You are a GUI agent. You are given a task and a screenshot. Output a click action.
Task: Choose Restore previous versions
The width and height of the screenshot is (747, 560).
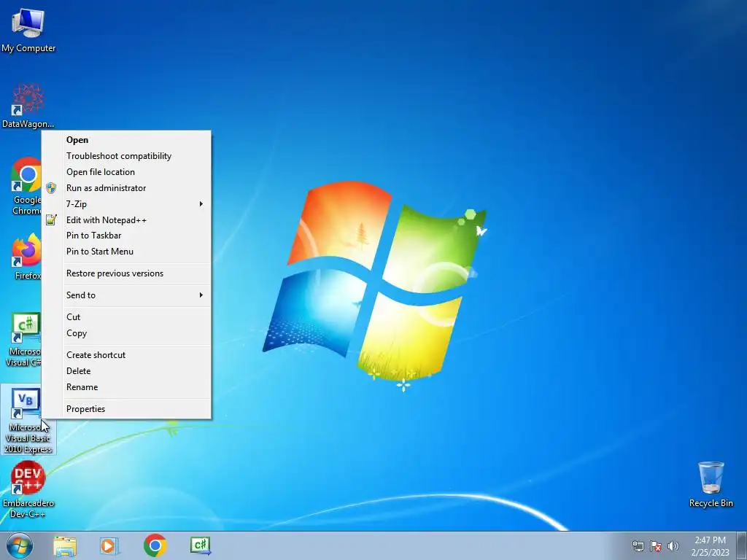point(126,273)
